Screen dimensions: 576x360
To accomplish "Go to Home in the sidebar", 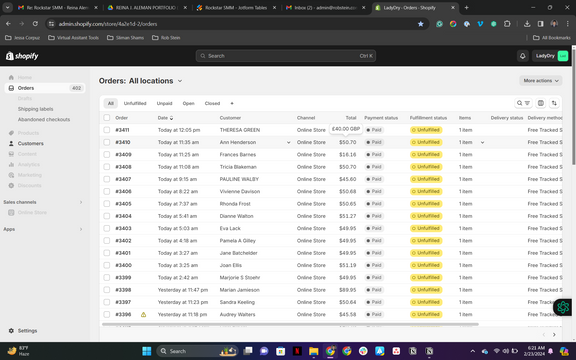I will coord(25,78).
